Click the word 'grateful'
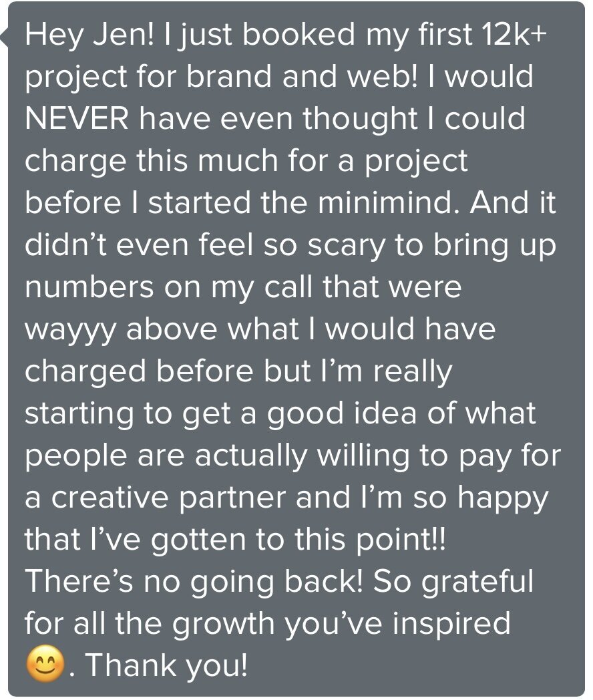The image size is (593, 700). [477, 582]
